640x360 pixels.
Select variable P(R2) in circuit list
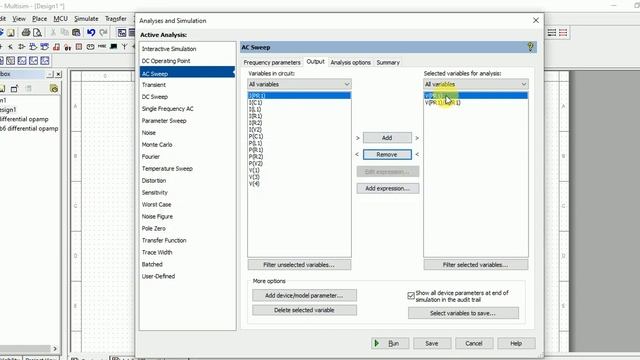[x=256, y=157]
